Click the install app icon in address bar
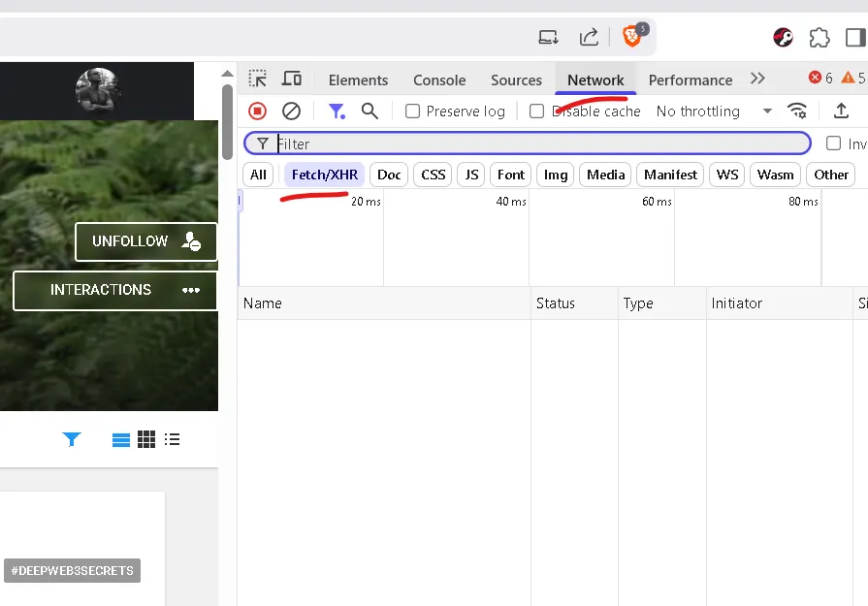 548,37
